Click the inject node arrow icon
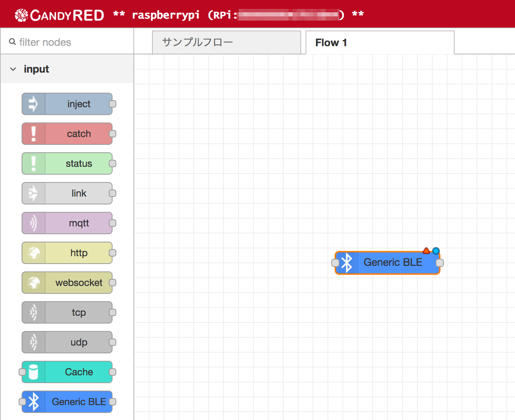 (34, 104)
